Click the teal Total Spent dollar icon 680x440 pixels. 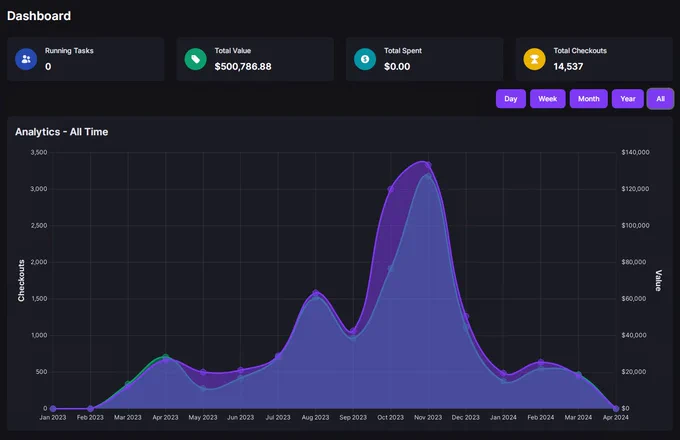[x=365, y=59]
